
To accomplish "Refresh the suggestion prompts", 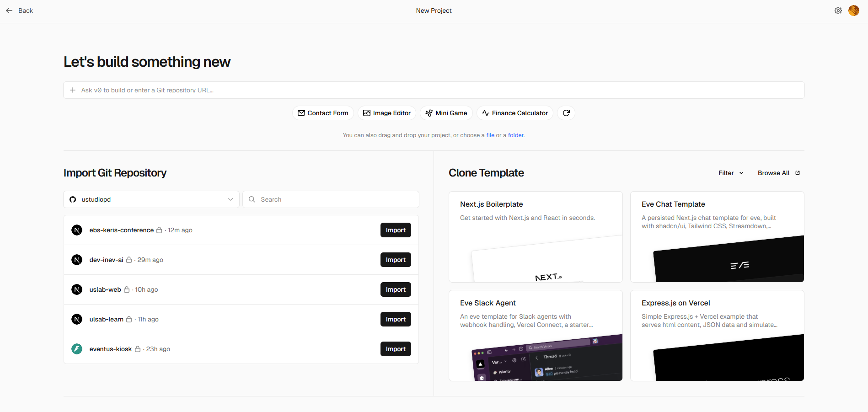I will pos(566,113).
